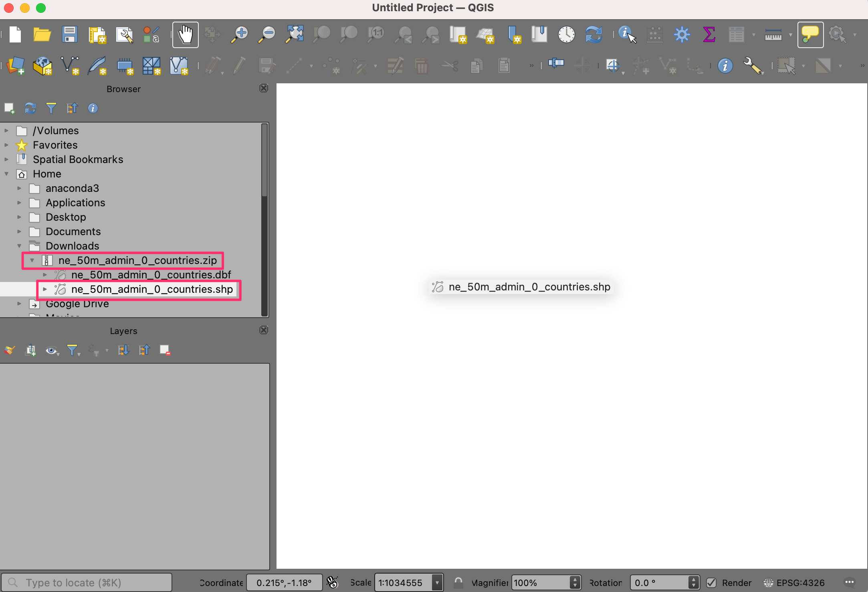Refresh the Browser panel
Screen dimensions: 868x592
tap(30, 108)
